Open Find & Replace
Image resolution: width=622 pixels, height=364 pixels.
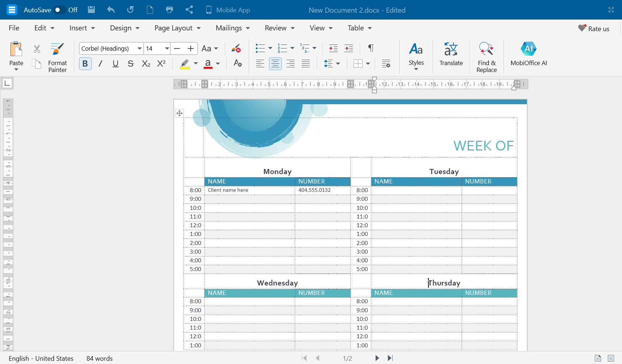coord(486,57)
